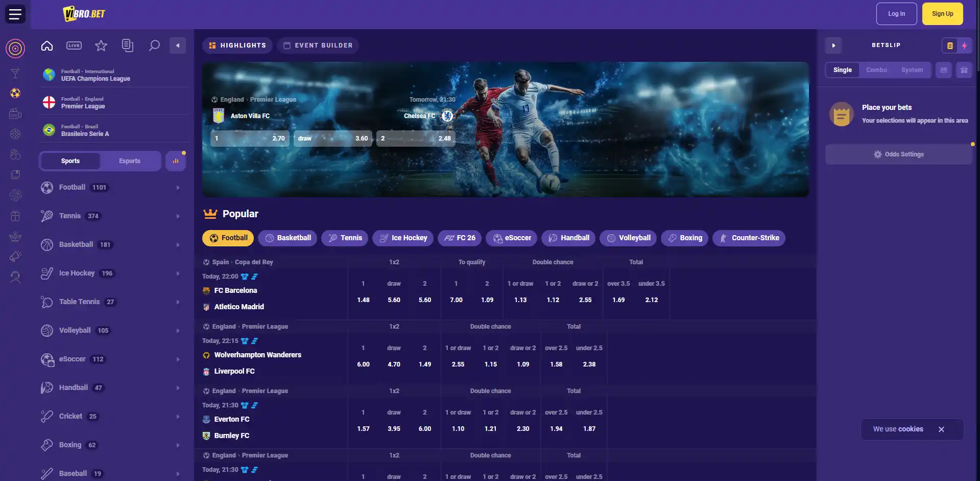Open Brasileiro Serie A link
This screenshot has width=980, height=481.
(113, 130)
